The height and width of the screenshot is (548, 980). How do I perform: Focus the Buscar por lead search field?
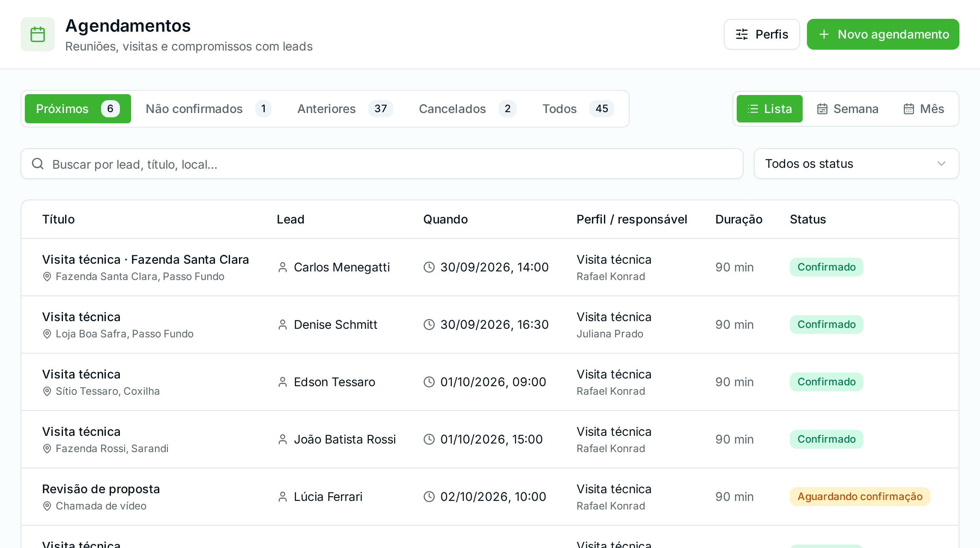coord(382,164)
